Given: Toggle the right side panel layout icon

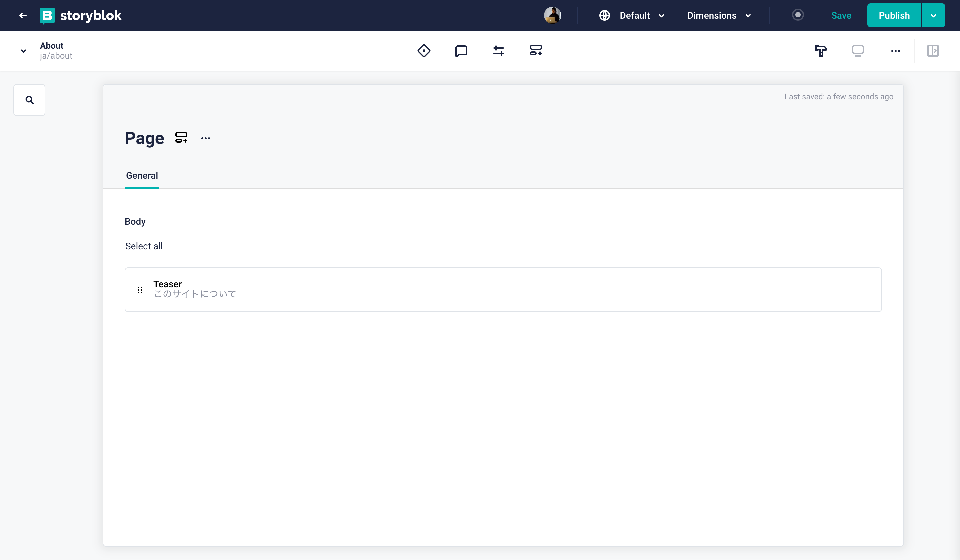Looking at the screenshot, I should (x=933, y=51).
